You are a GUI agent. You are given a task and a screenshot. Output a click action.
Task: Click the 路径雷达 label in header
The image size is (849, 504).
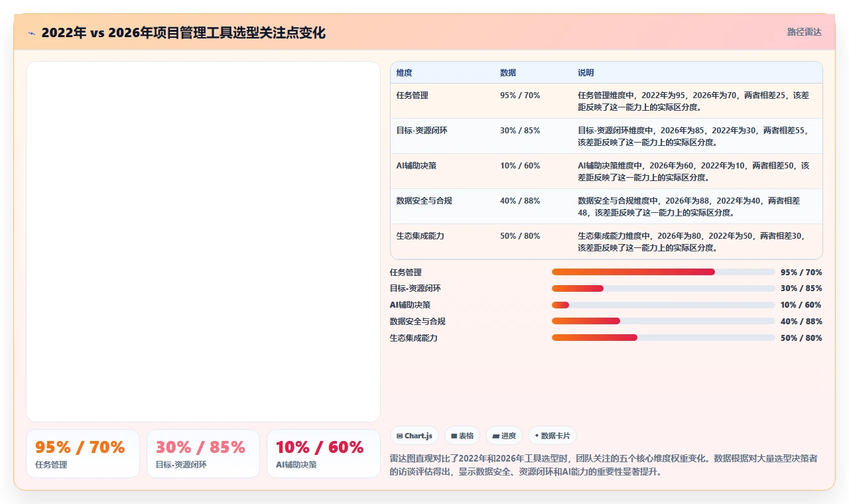click(804, 32)
